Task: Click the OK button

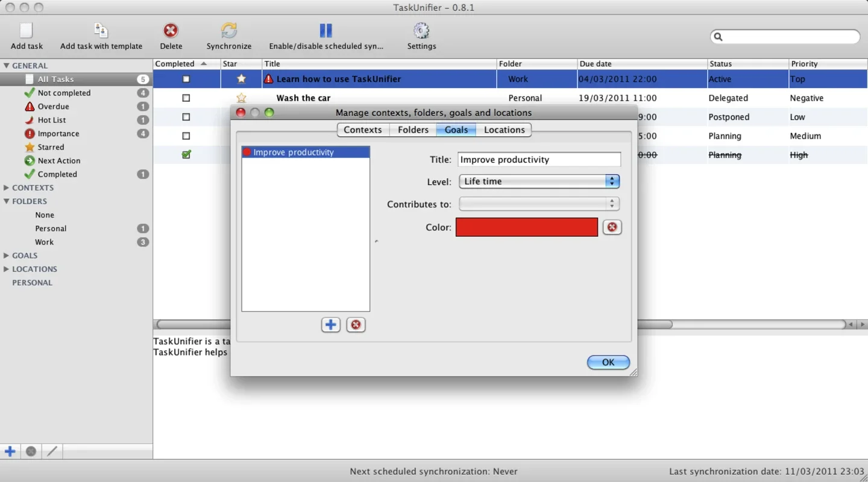Action: coord(608,362)
